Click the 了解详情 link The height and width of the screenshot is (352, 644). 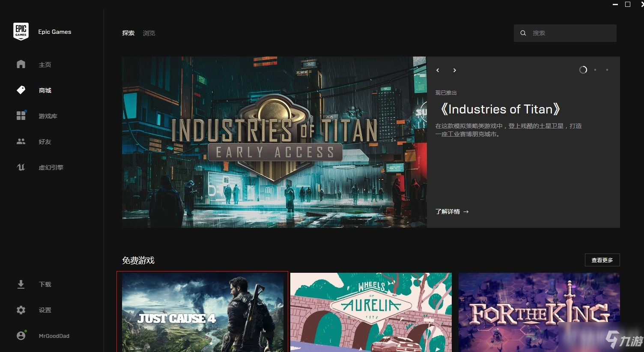click(x=452, y=212)
